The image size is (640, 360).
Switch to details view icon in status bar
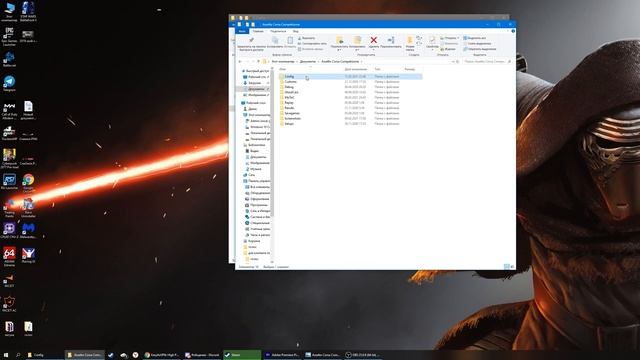tap(507, 267)
